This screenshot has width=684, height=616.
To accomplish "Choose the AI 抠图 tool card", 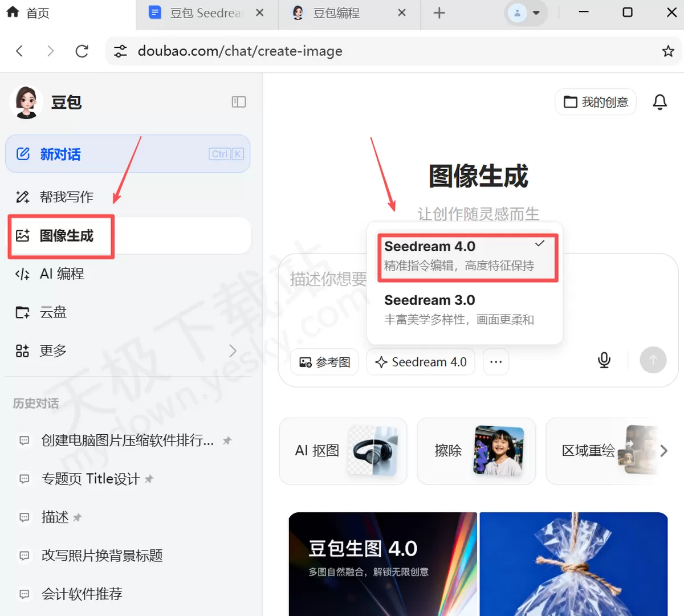I will pos(343,451).
